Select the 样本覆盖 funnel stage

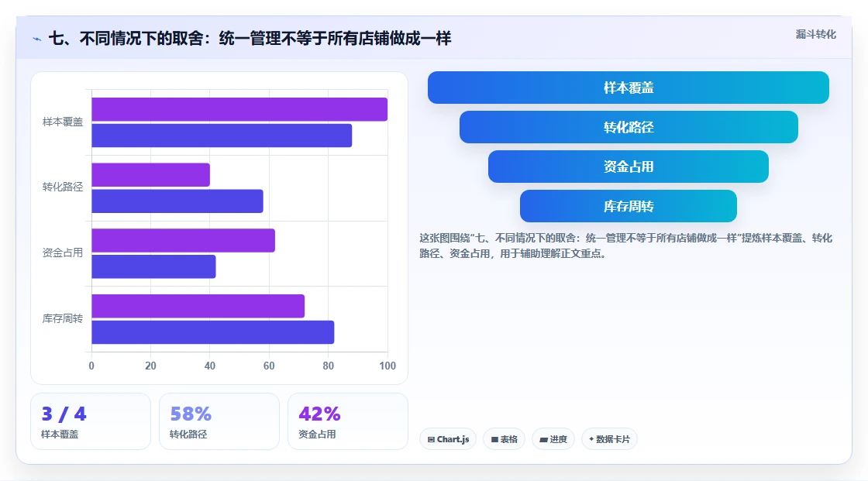point(629,88)
